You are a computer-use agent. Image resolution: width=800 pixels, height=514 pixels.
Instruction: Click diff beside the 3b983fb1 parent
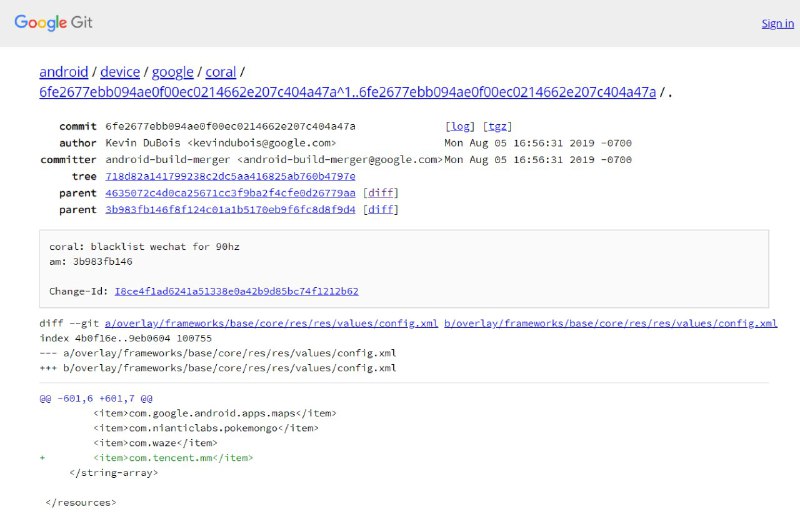(380, 209)
